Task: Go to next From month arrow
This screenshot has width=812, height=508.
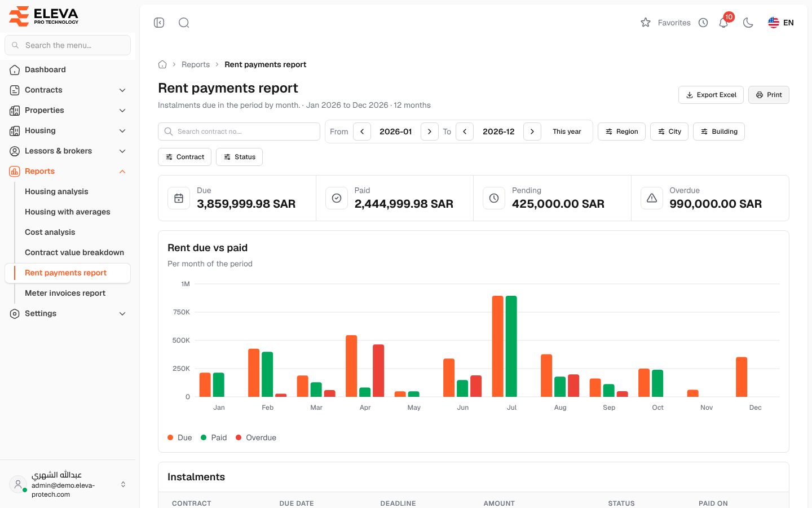Action: 430,132
